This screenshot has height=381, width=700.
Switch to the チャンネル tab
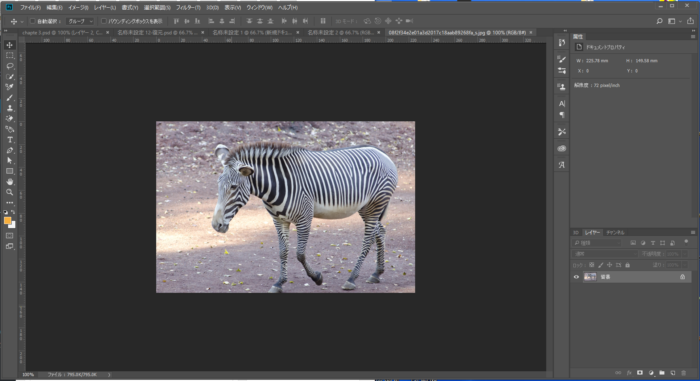[615, 232]
